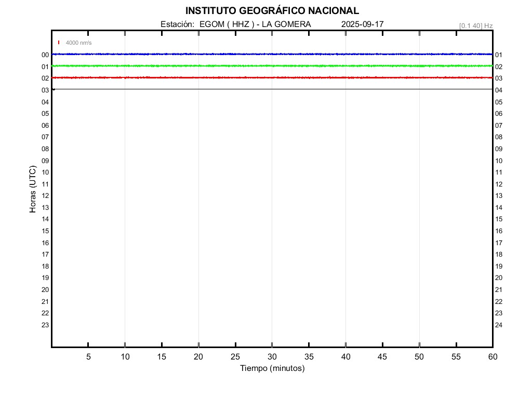Click the filter label [0.1 40] Hz
This screenshot has height=399, width=532.
tap(476, 26)
